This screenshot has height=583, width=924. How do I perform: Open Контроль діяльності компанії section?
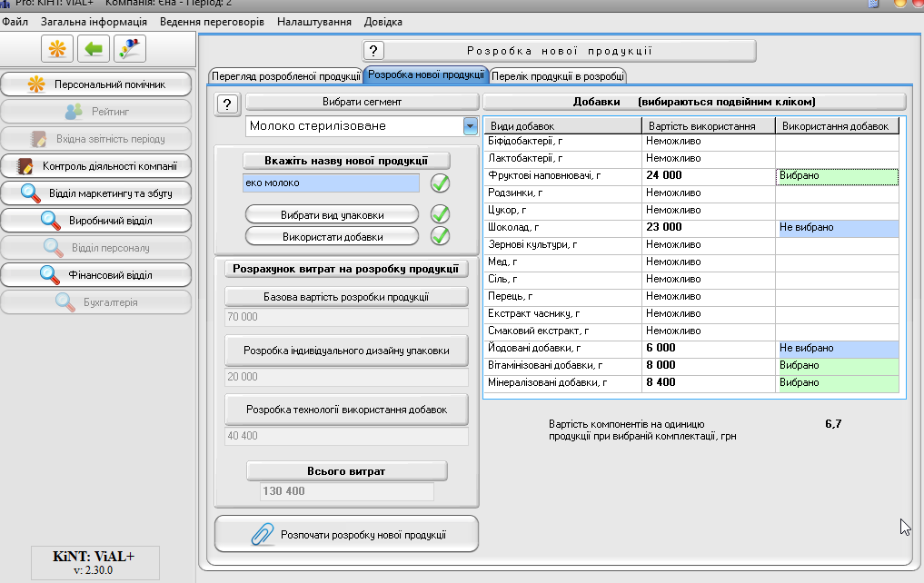click(96, 166)
